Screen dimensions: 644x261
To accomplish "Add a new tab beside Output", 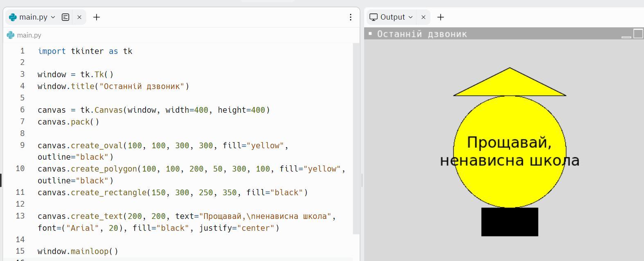I will pos(441,17).
